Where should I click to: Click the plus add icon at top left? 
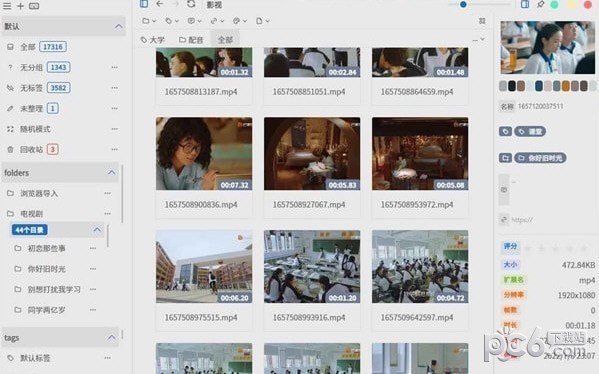coord(20,6)
